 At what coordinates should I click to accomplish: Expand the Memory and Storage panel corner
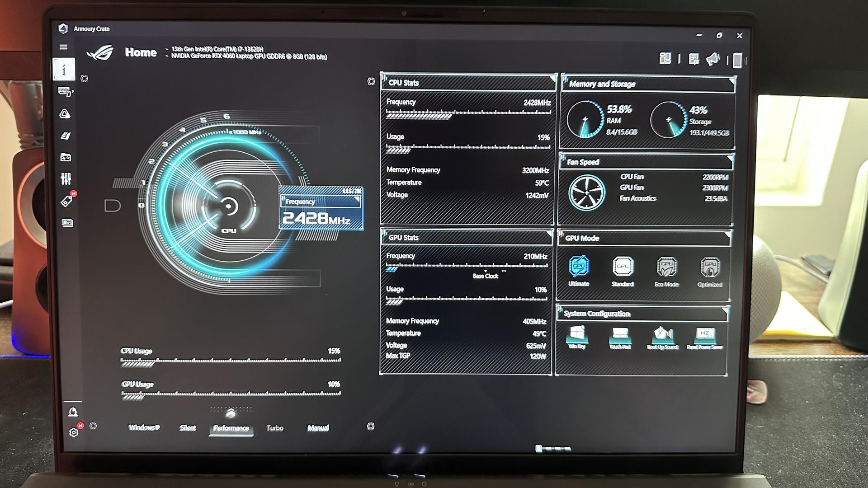[x=731, y=81]
